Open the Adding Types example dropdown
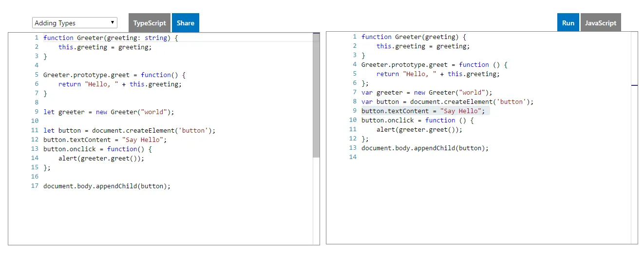The image size is (644, 259). 75,23
